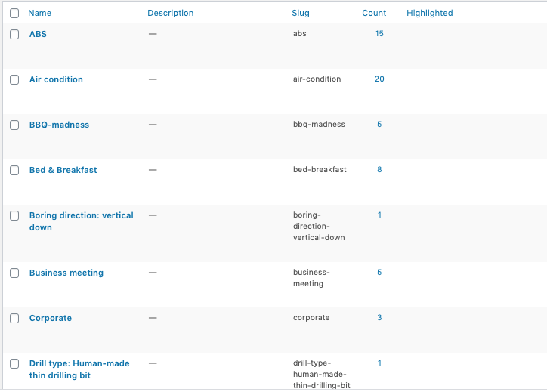Mark the Bed & Breakfast checkbox
The image size is (547, 392).
[x=14, y=171]
